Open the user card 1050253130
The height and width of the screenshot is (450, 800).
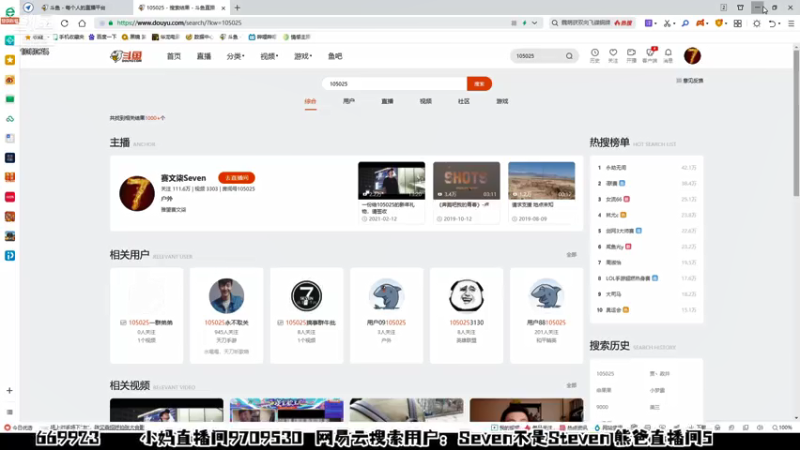point(466,315)
